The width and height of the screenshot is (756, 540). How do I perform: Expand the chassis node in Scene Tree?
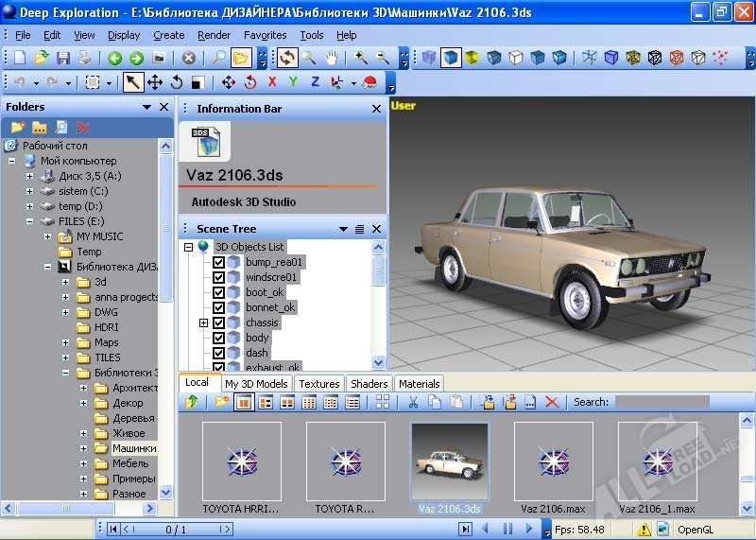203,322
